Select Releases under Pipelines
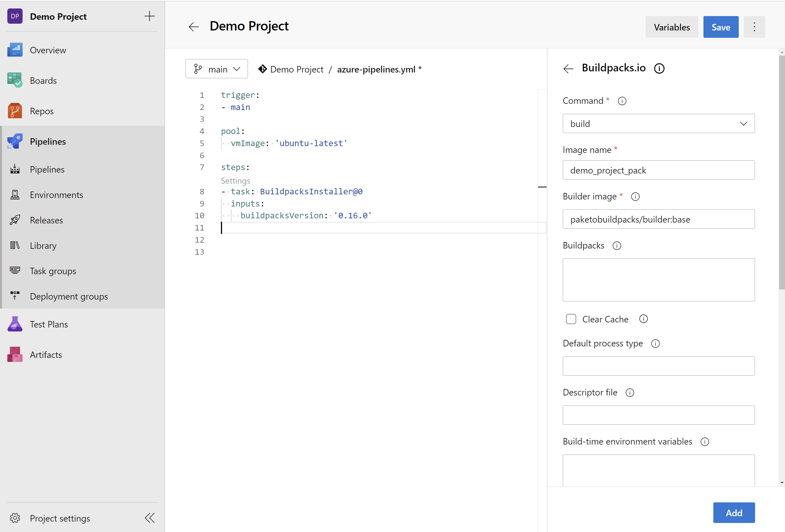 46,220
